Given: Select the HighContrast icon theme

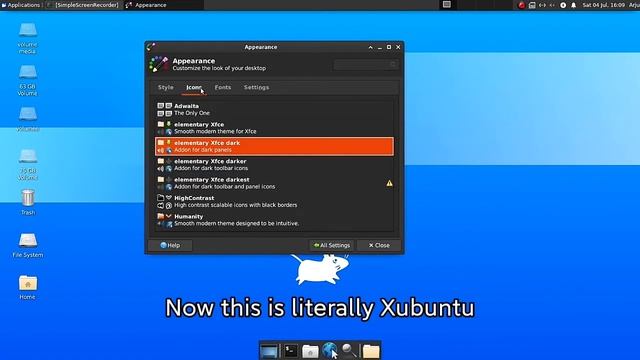Looking at the screenshot, I should pyautogui.click(x=274, y=201).
